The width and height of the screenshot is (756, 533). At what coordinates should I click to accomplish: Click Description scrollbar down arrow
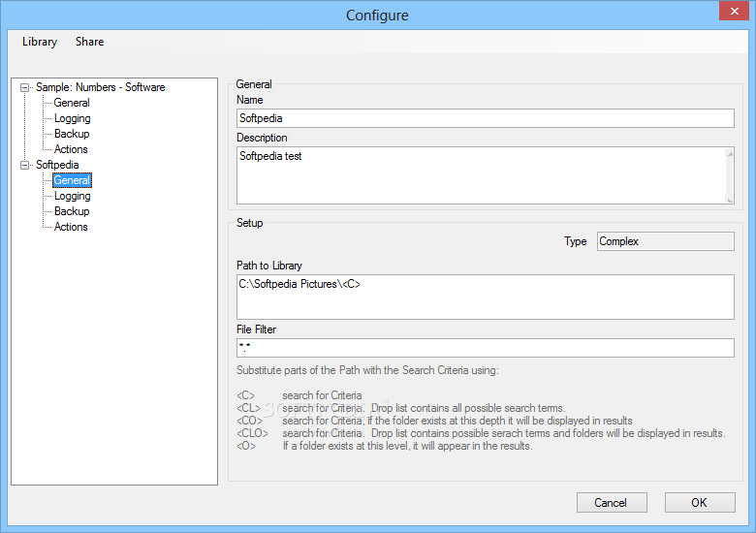click(730, 198)
